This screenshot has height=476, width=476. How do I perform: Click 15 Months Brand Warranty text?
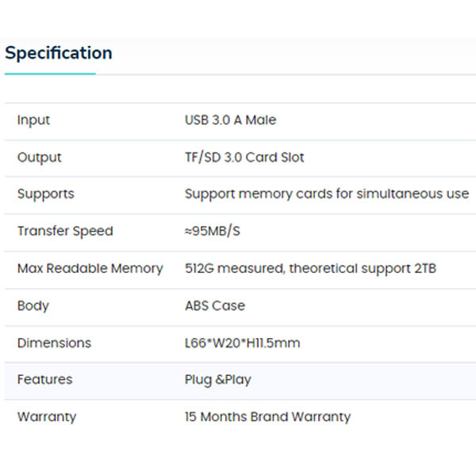pos(267,416)
